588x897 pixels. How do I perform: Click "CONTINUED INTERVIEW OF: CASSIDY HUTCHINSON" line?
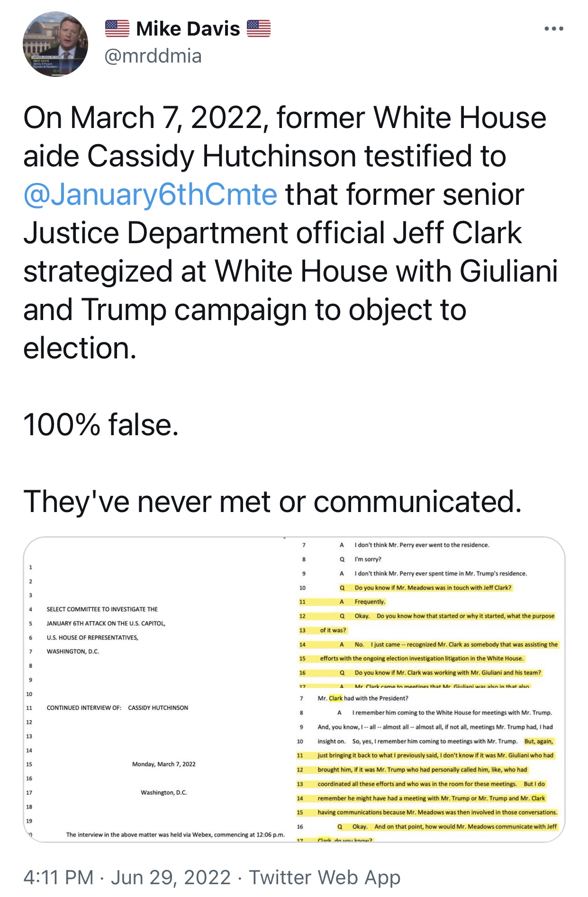(117, 707)
